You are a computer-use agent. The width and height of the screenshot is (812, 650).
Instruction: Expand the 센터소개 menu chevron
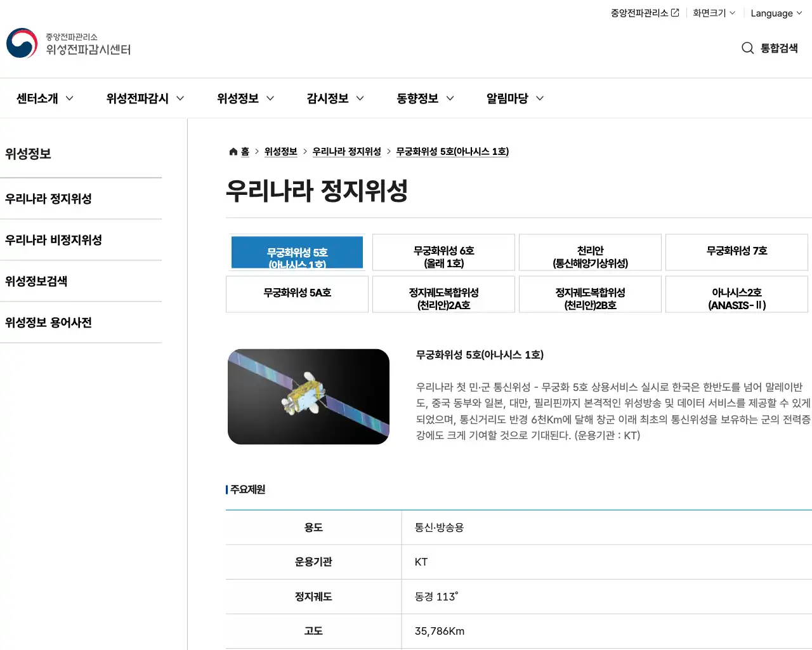[70, 98]
